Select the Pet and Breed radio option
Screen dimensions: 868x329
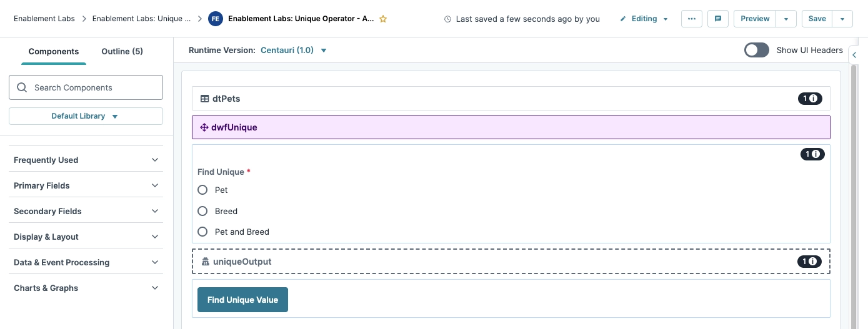tap(202, 232)
